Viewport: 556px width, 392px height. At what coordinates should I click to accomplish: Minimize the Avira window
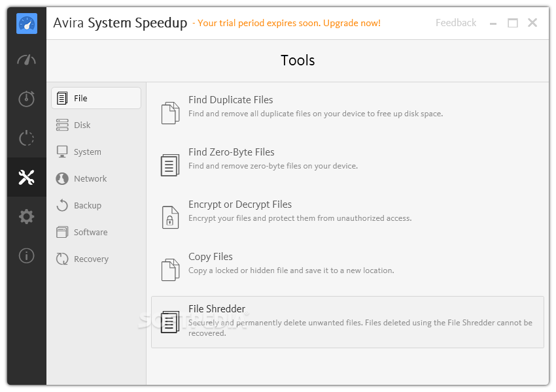[x=493, y=24]
